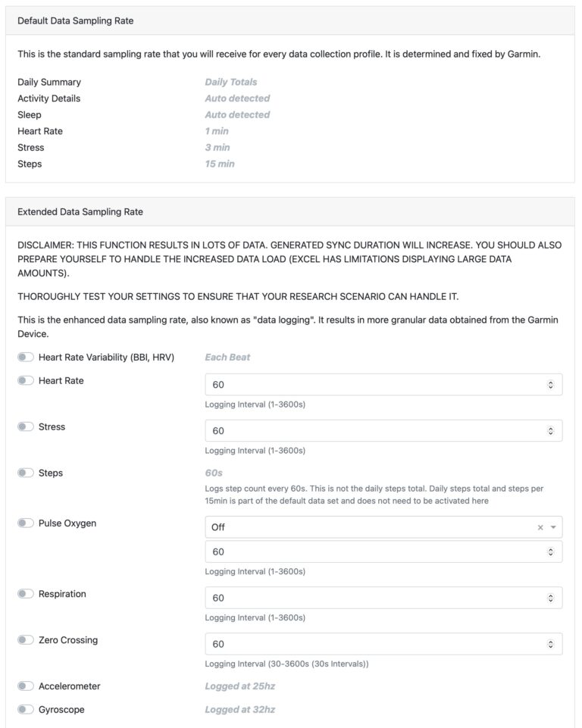
Task: Focus the Zero Crossing logging interval field
Action: tap(383, 644)
